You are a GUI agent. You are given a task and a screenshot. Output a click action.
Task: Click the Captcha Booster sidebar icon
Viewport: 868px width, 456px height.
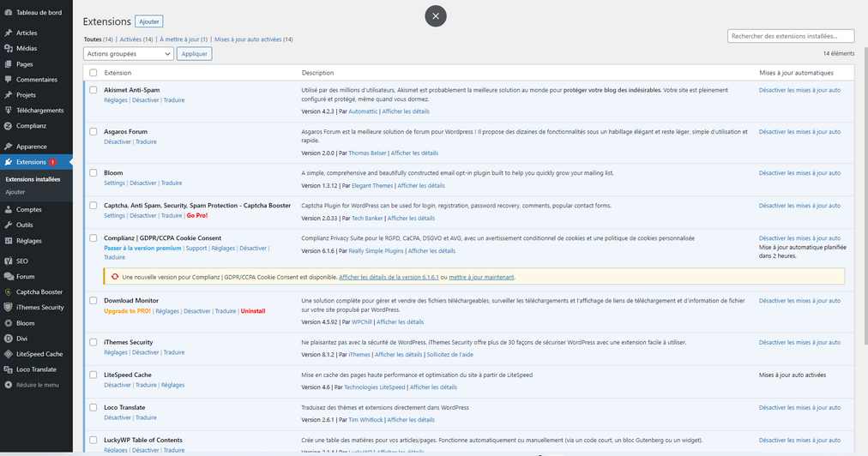[9, 291]
